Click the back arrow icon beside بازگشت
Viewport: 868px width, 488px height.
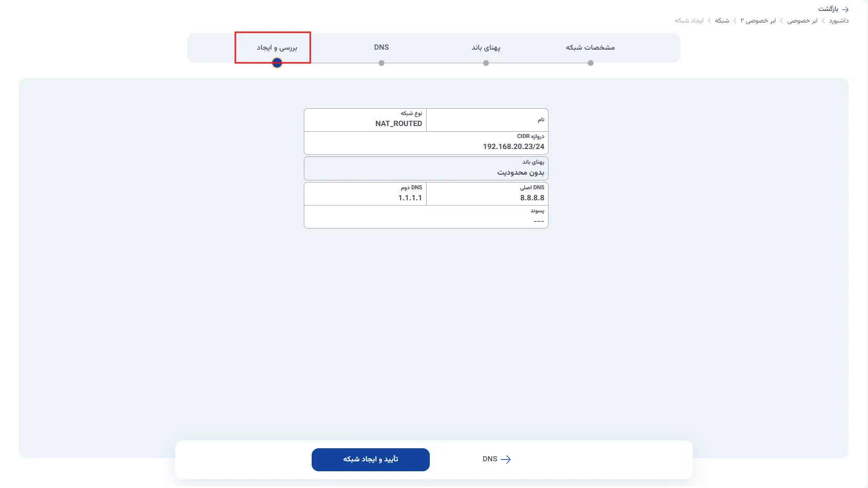tap(845, 9)
